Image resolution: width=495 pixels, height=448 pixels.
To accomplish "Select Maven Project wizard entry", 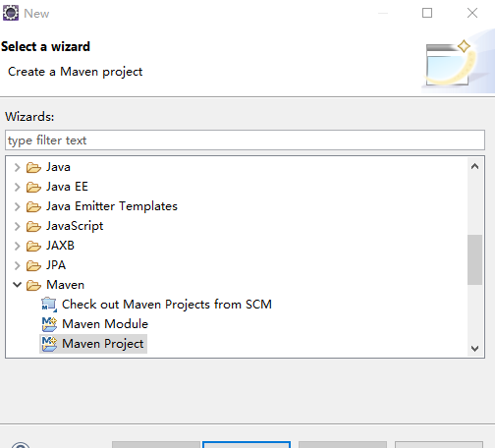I will [x=103, y=344].
